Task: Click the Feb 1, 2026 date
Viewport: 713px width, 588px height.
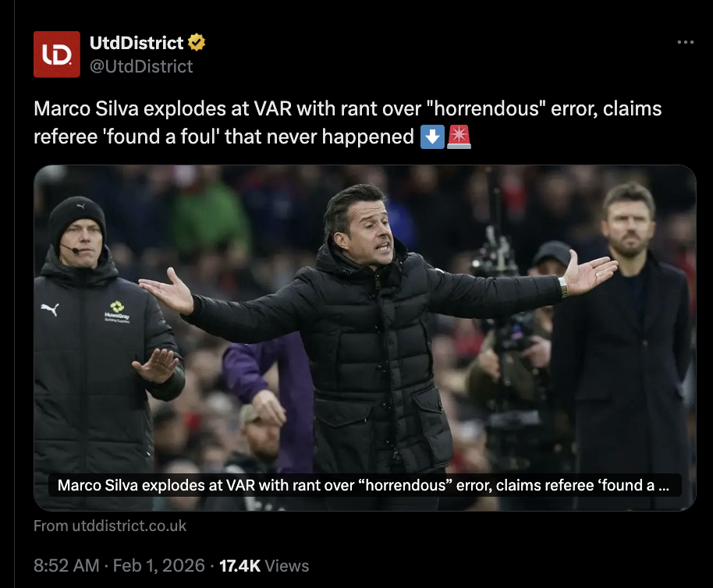Action: (x=158, y=565)
